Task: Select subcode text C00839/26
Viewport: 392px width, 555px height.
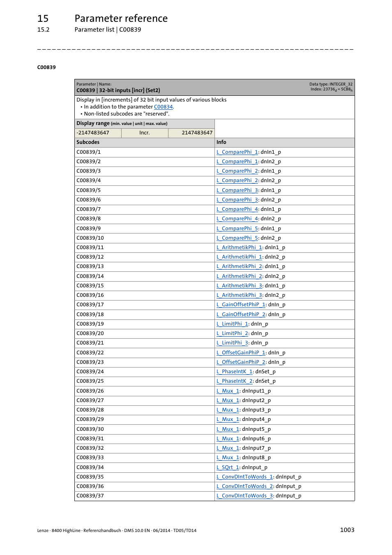Action: (90, 391)
